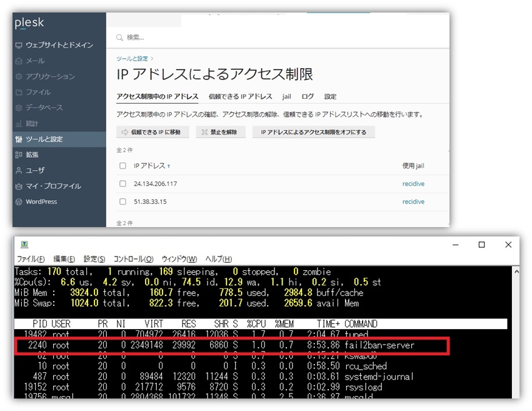This screenshot has width=532, height=411.
Task: Click the 使用 jail column header
Action: pos(413,166)
